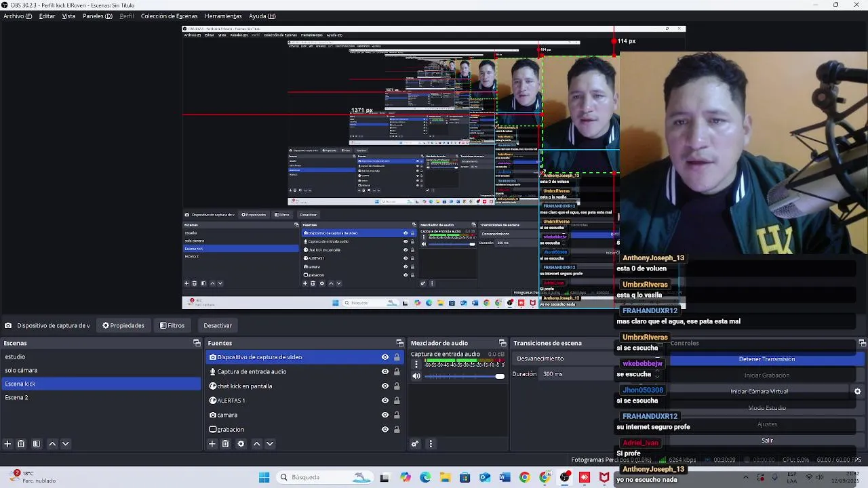This screenshot has height=488, width=868.
Task: Select the grabacion source row
Action: (x=305, y=430)
